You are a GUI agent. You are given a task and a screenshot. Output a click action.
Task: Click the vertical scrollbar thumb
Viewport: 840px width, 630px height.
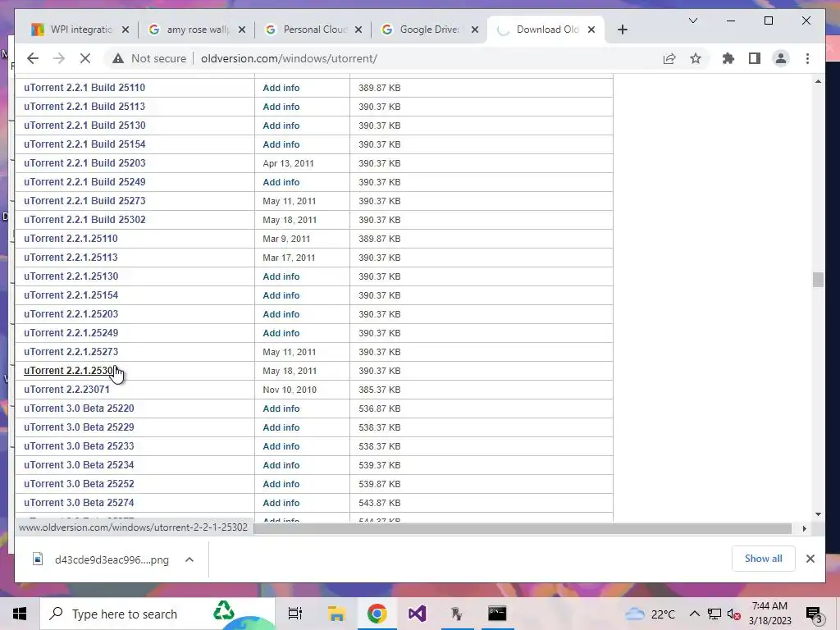[818, 280]
